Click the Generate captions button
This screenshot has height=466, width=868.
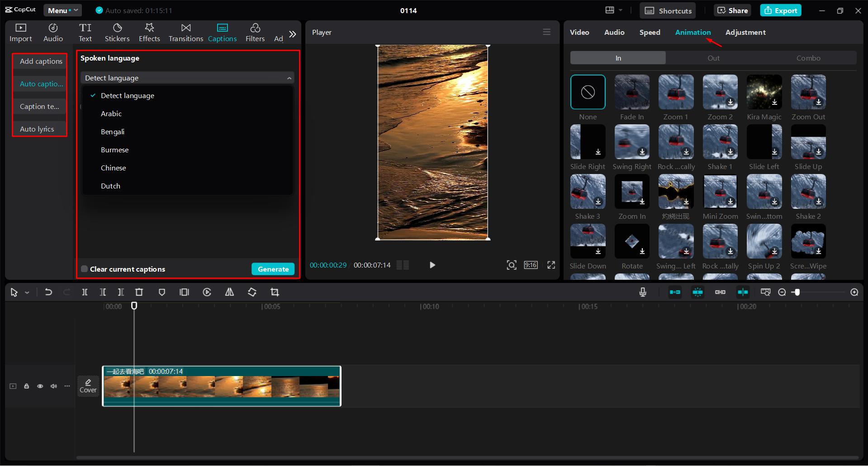pos(273,268)
